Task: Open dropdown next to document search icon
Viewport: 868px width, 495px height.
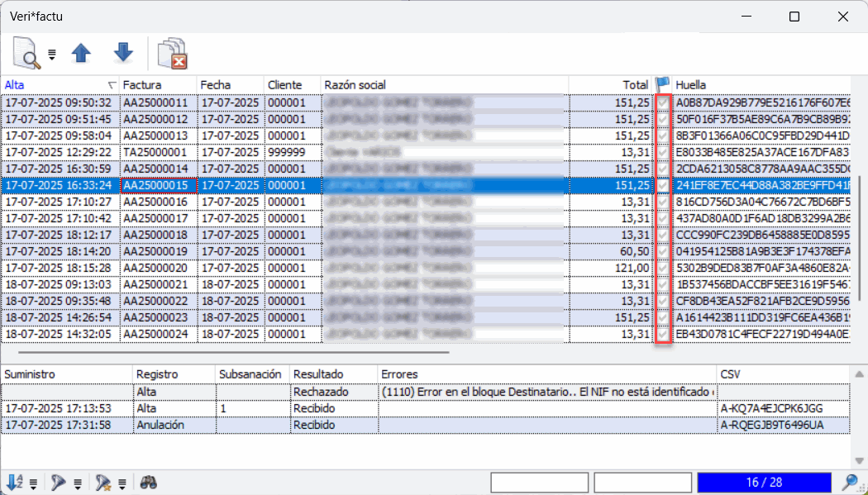Action: tap(52, 55)
